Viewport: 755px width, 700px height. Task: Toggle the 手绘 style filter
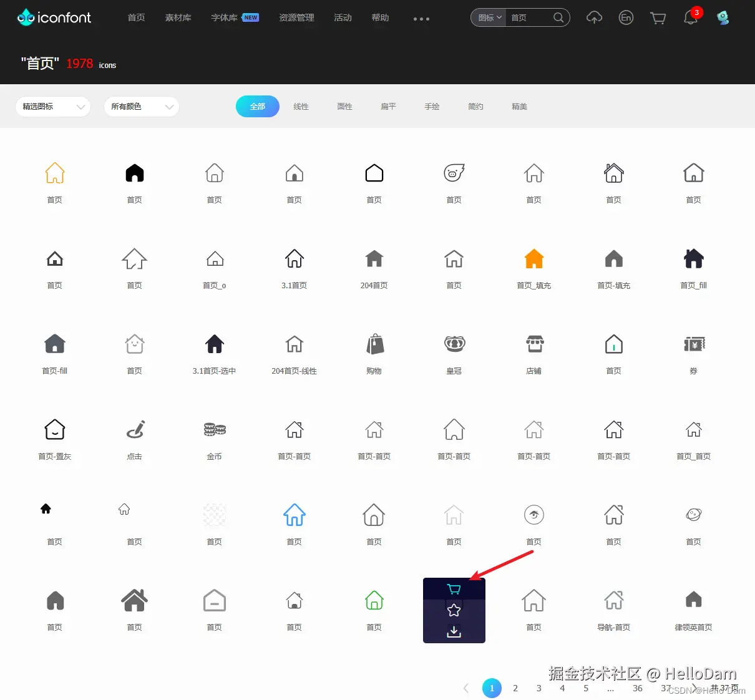432,106
